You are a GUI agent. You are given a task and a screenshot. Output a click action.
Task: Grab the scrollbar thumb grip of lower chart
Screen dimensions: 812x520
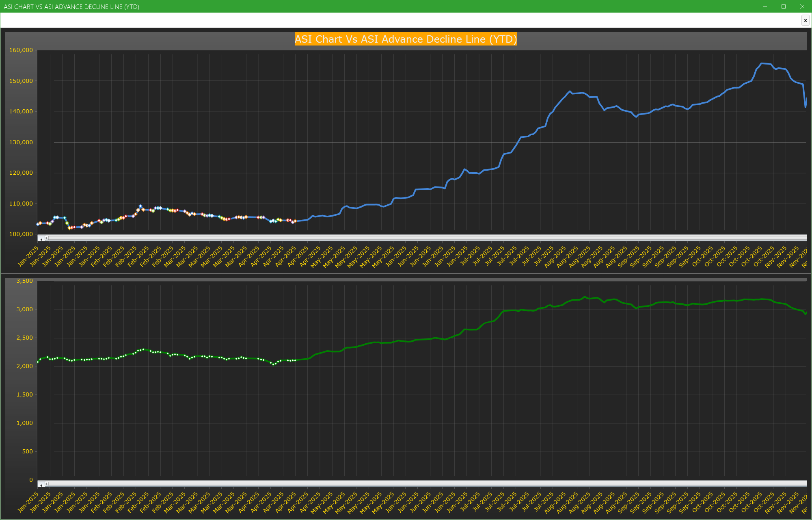tap(46, 483)
